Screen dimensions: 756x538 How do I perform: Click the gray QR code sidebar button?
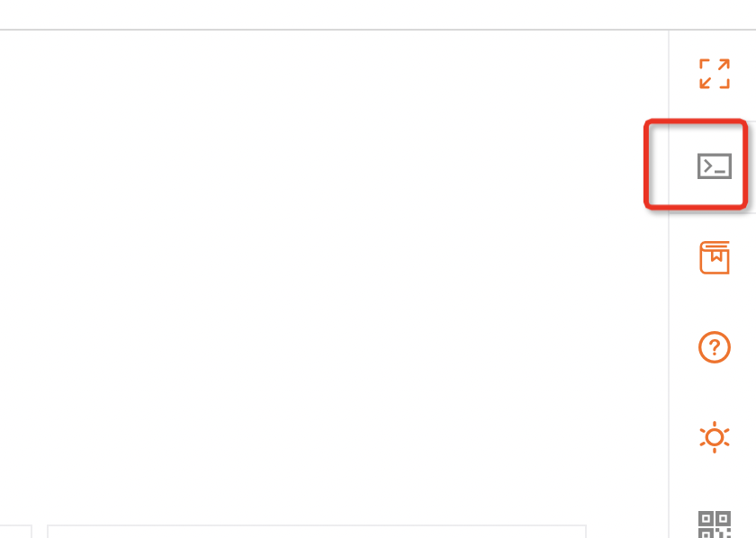(714, 524)
